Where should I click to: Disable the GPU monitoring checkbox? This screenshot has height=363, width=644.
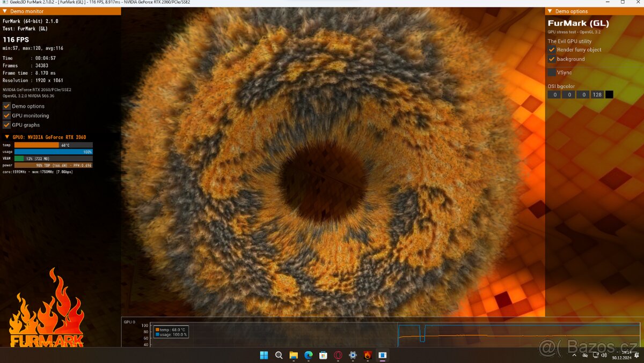pyautogui.click(x=7, y=115)
